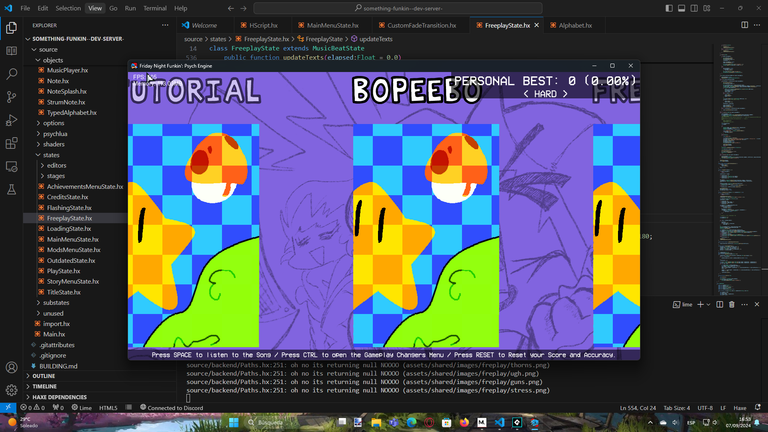
Task: Collapse the objects folder
Action: (52, 60)
